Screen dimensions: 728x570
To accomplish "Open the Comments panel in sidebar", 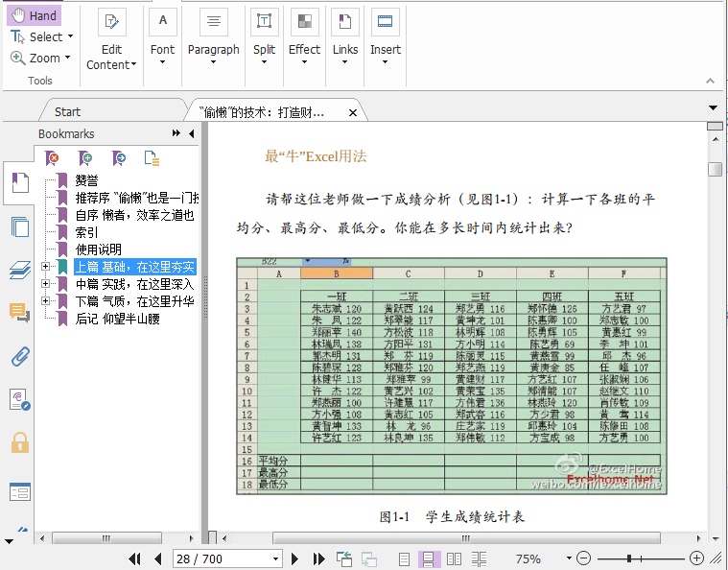I will (x=19, y=312).
